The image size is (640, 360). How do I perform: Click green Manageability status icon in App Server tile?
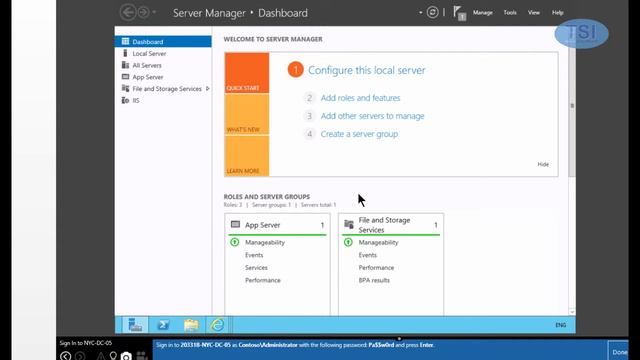pos(235,242)
